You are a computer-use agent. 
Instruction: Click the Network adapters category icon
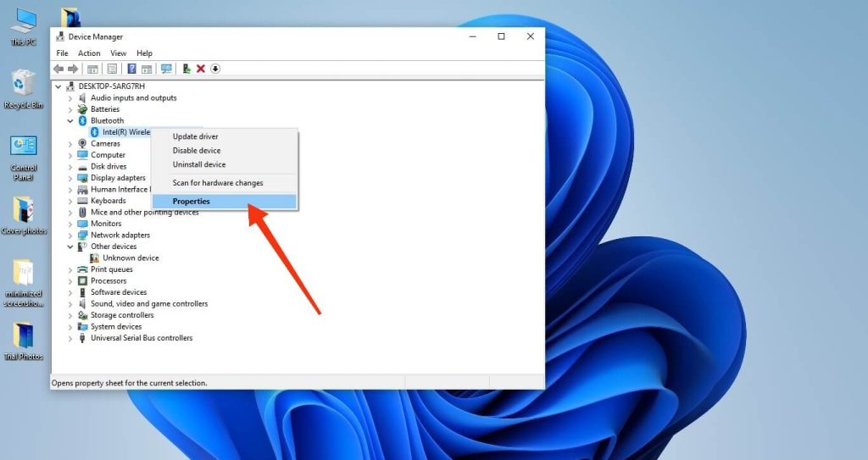point(82,236)
